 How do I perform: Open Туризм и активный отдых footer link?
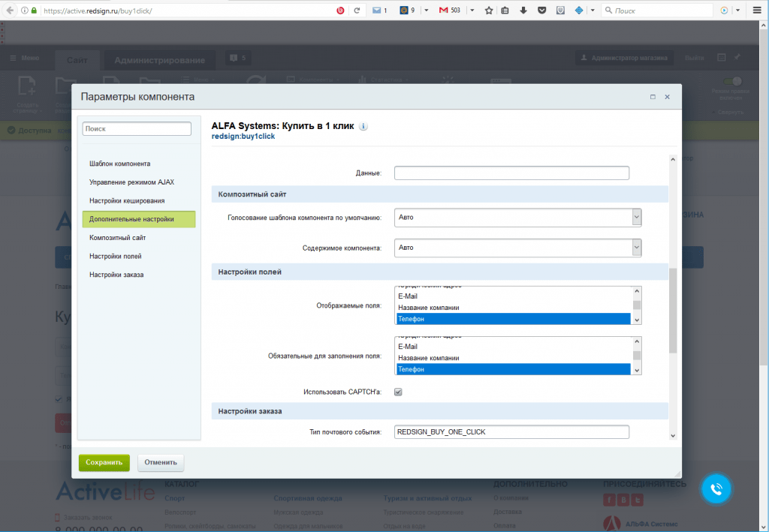pos(427,498)
